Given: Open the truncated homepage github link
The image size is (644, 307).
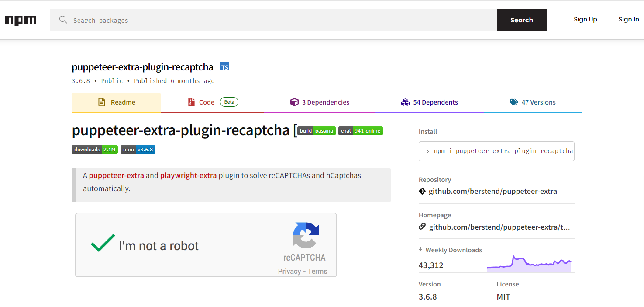Looking at the screenshot, I should [x=499, y=227].
